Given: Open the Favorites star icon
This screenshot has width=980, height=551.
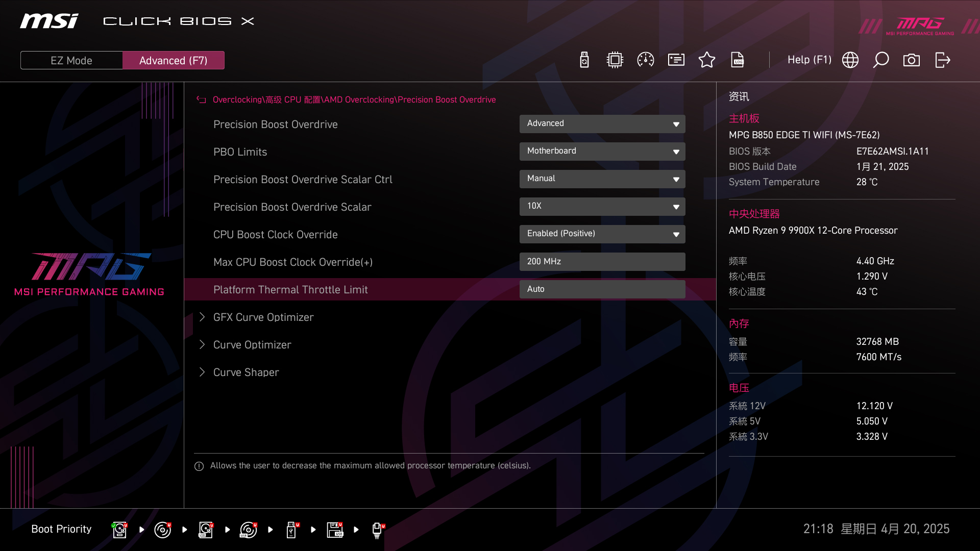Looking at the screenshot, I should (x=707, y=60).
